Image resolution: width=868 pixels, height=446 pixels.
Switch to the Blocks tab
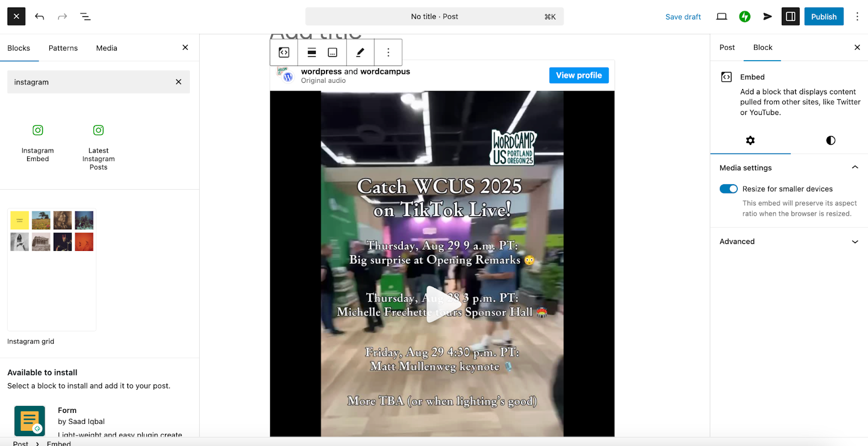pyautogui.click(x=19, y=48)
